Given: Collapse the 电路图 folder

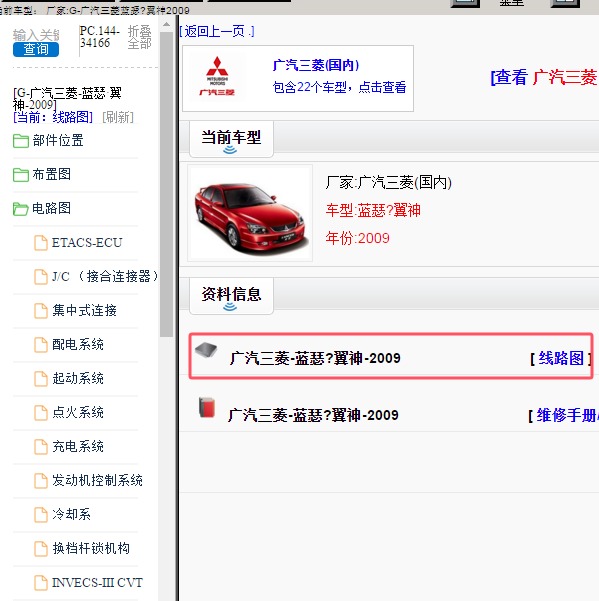Looking at the screenshot, I should tap(52, 208).
